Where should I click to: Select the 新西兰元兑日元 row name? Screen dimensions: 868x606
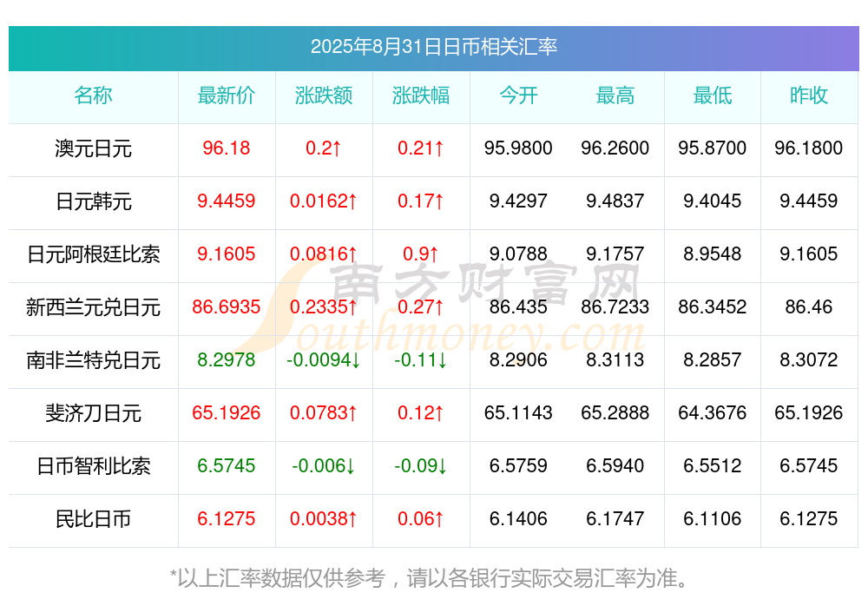[x=93, y=307]
